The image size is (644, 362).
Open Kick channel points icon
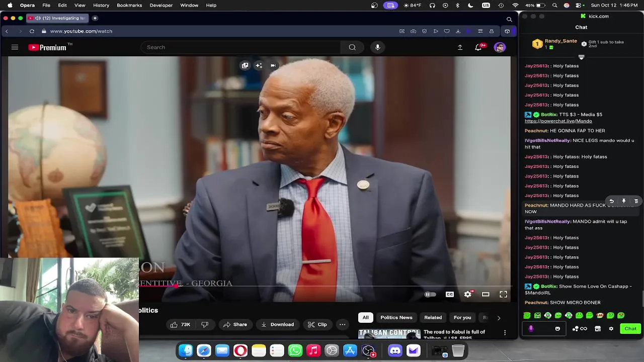[580, 328]
